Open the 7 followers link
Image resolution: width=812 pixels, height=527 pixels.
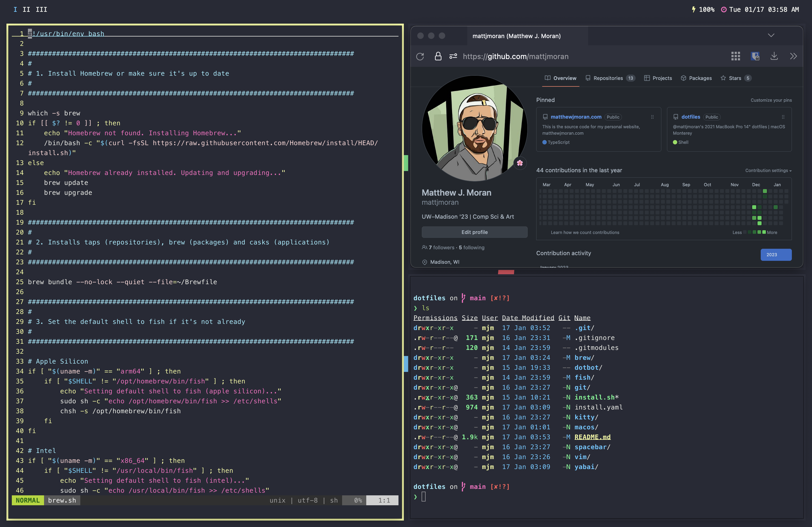[x=441, y=247]
